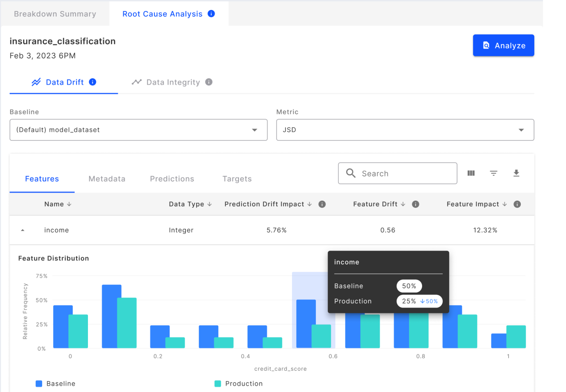The width and height of the screenshot is (566, 392).
Task: Click into the Search field
Action: 397,173
